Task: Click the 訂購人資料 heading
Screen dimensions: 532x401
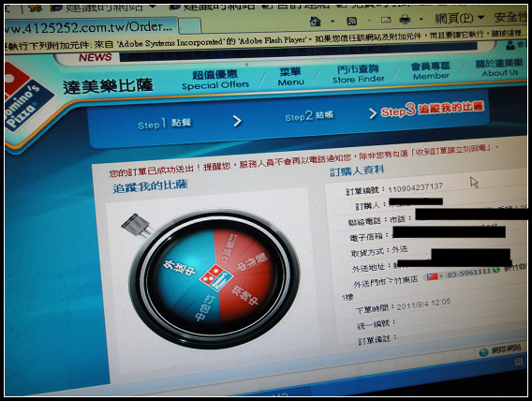Action: [x=357, y=171]
